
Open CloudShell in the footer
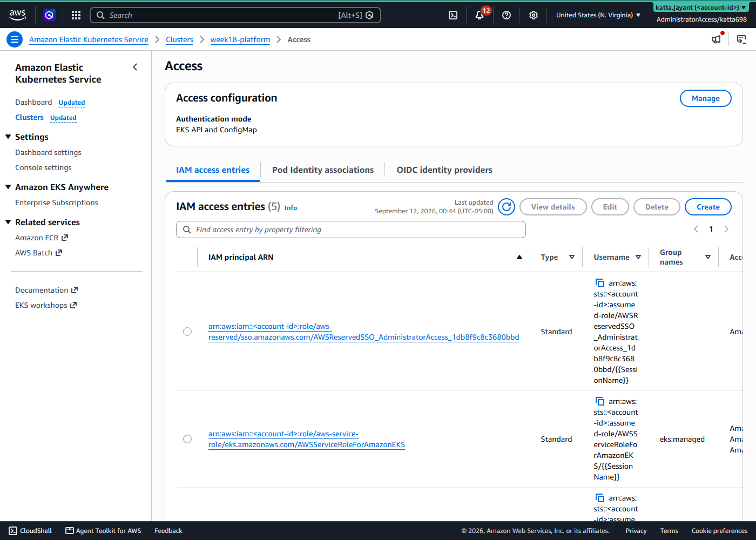click(x=31, y=531)
